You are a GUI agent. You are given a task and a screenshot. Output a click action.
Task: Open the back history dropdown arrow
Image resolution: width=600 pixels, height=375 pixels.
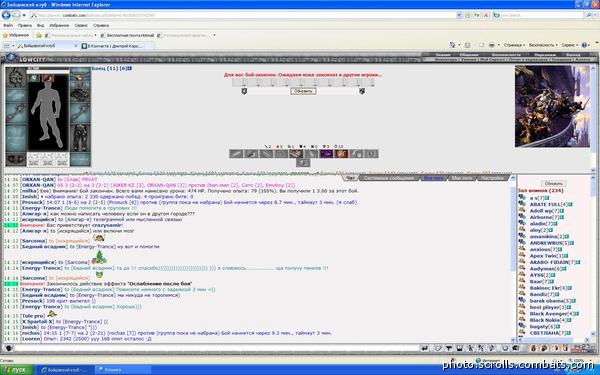point(24,15)
